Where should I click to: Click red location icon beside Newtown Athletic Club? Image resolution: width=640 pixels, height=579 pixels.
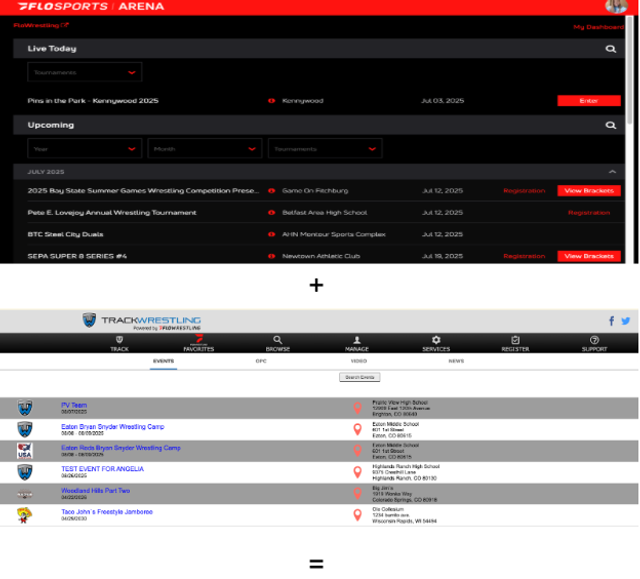(271, 256)
